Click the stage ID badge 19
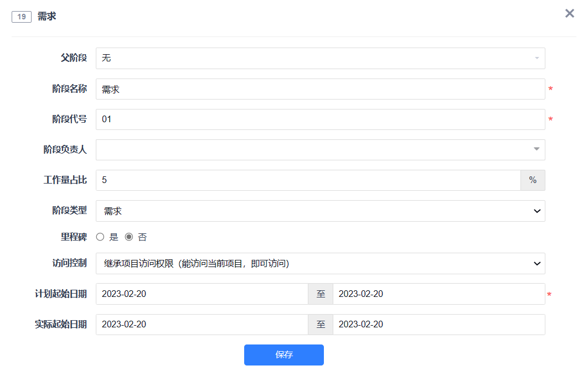 click(x=22, y=17)
